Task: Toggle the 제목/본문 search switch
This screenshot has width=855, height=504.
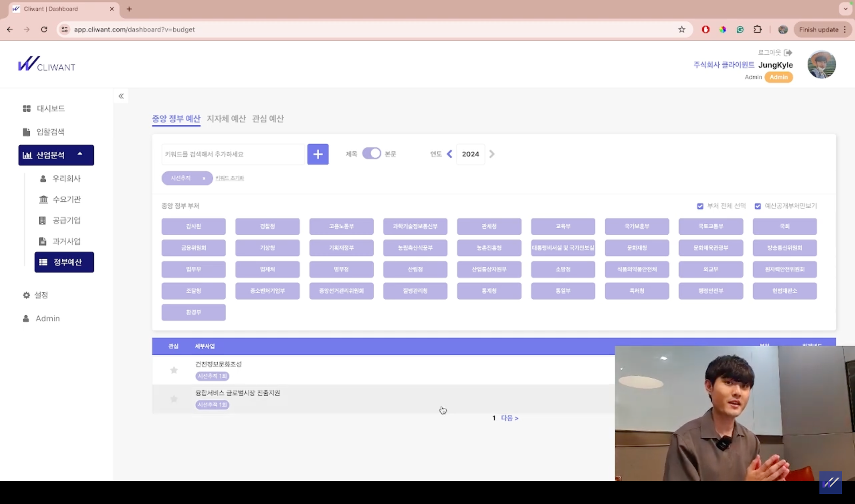Action: [371, 154]
